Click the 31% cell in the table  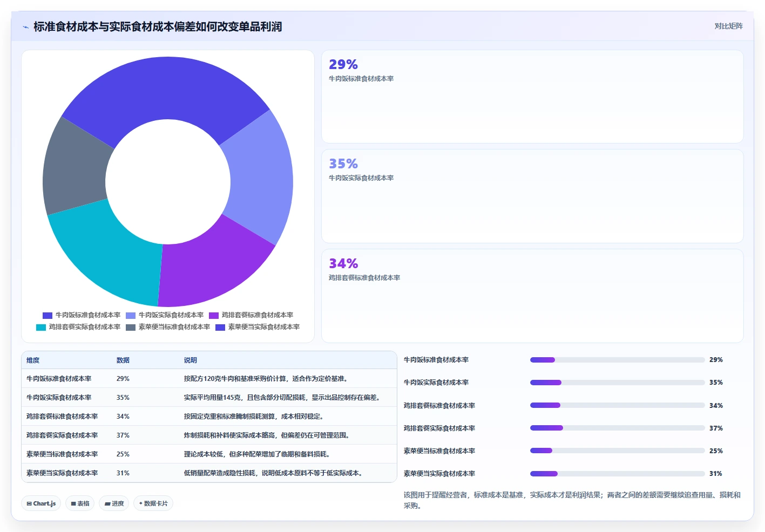tap(123, 473)
